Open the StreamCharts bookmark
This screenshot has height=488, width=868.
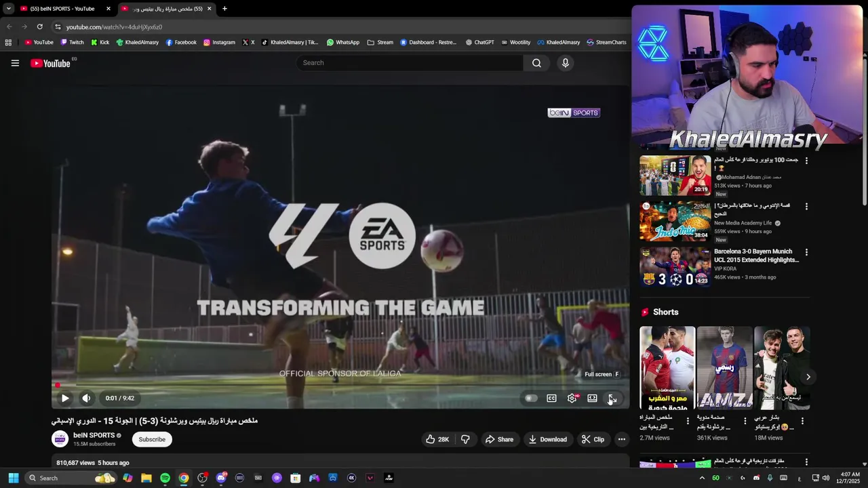(x=606, y=42)
